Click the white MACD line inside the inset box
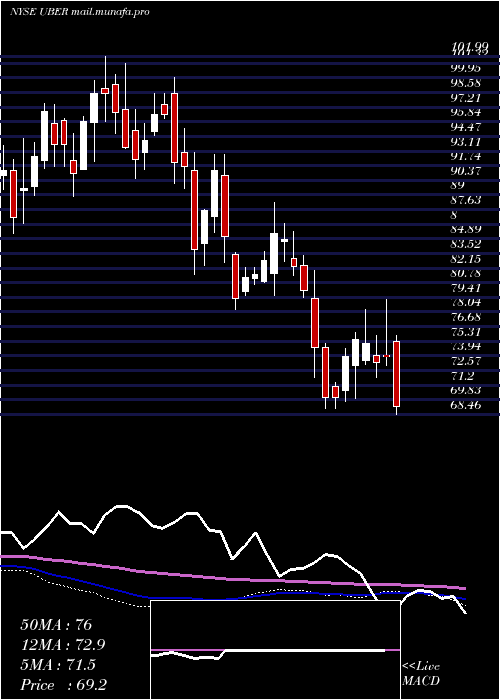 click(x=268, y=653)
